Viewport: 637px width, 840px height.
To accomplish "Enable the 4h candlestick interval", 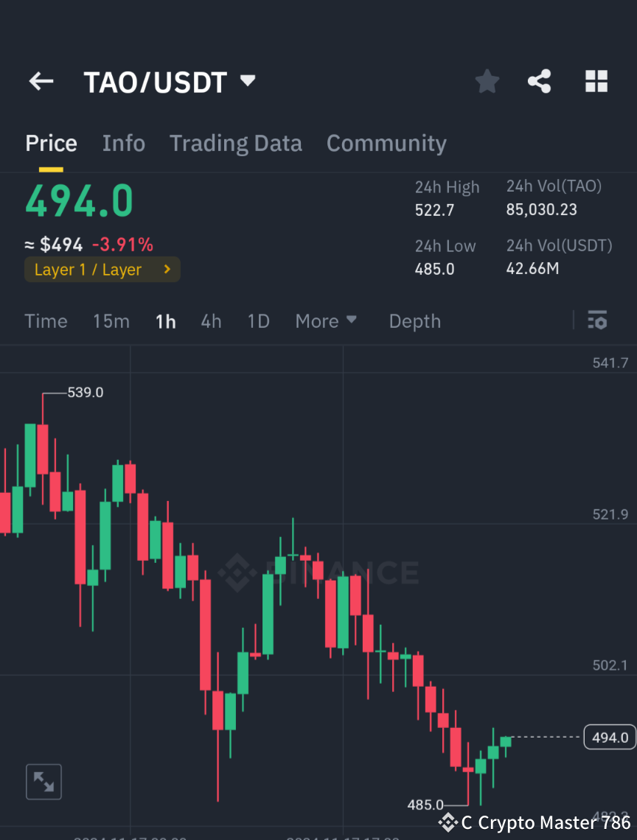I will (211, 321).
